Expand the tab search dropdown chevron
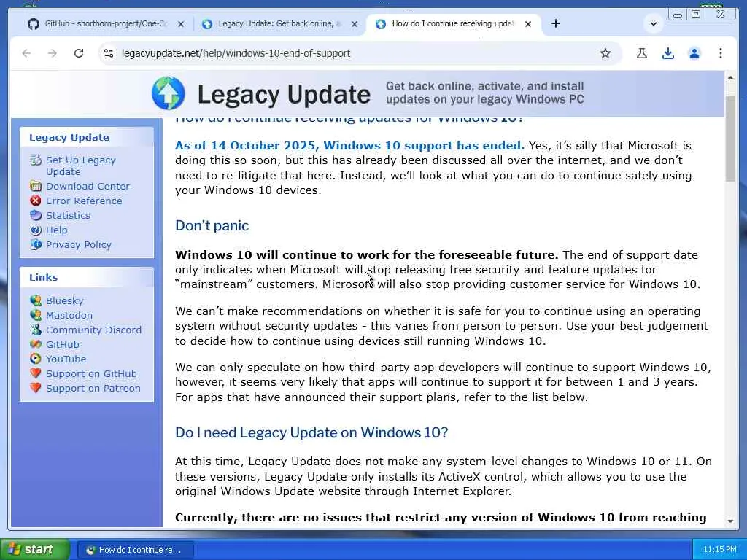The image size is (747, 560). [x=653, y=24]
